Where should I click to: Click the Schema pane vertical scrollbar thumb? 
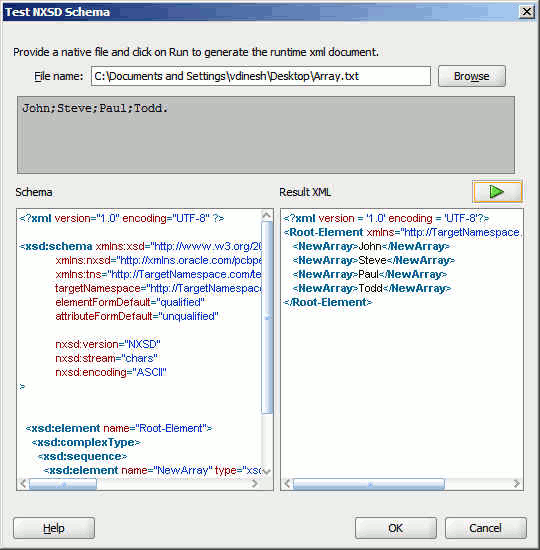click(267, 317)
